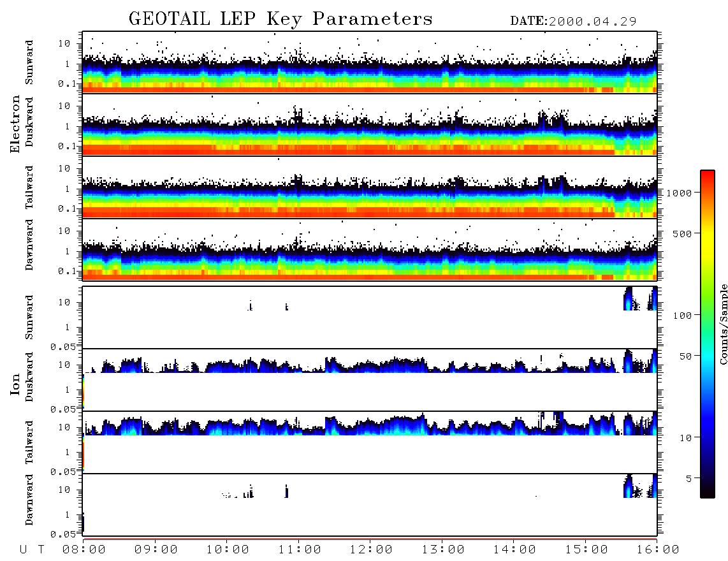Click the Ion Tailward axis label

pos(29,442)
